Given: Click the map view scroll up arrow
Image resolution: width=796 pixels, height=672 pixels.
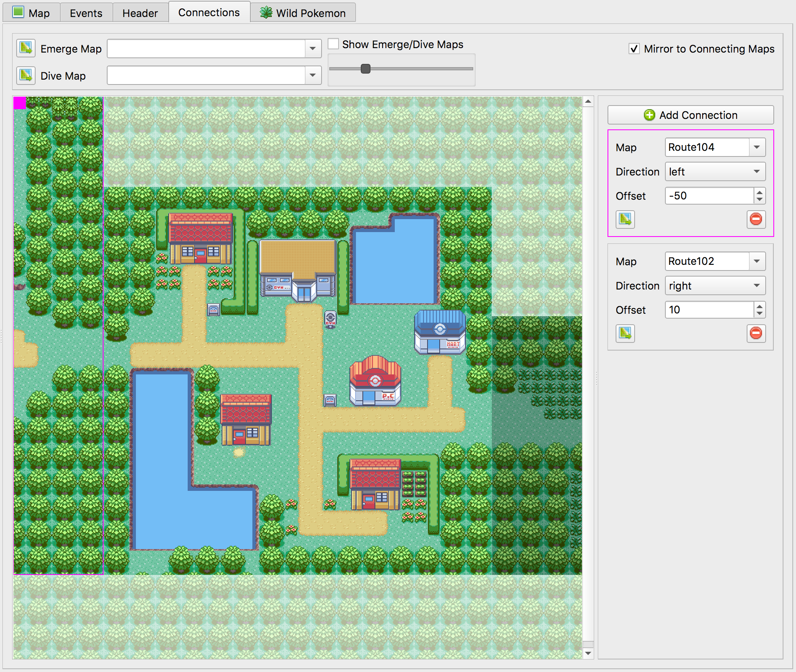Looking at the screenshot, I should click(588, 101).
